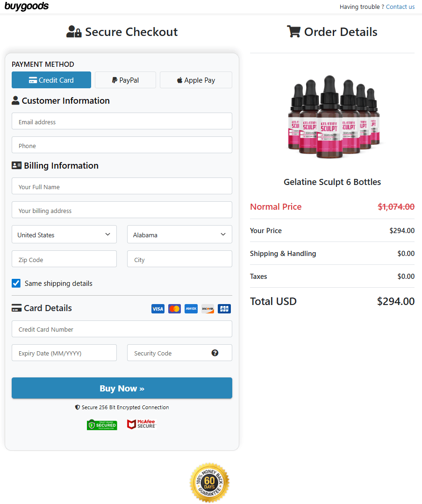Uncheck the Same shipping details checkbox
Screen dimensions: 422x504
(16, 283)
